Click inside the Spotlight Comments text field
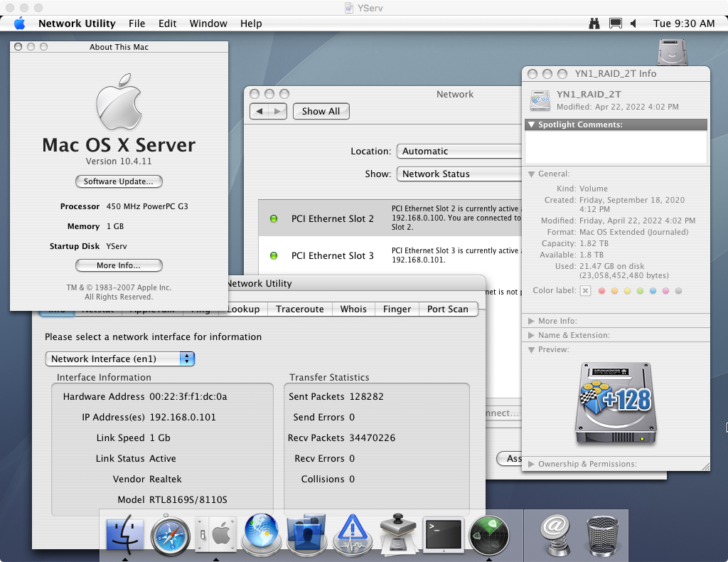The image size is (728, 562). point(616,147)
